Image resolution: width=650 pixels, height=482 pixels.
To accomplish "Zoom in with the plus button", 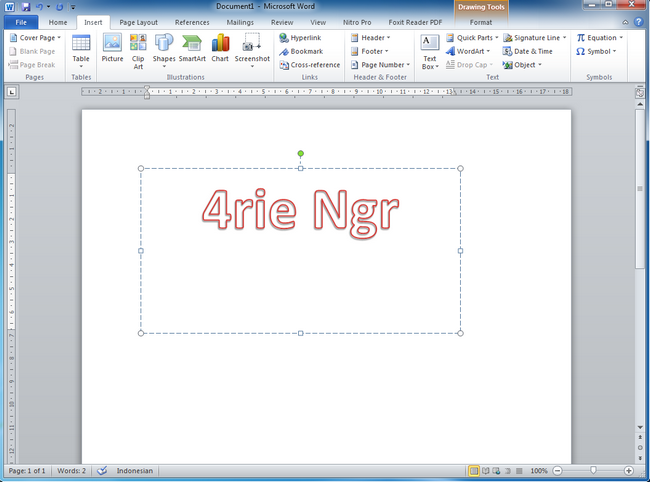I will click(629, 471).
